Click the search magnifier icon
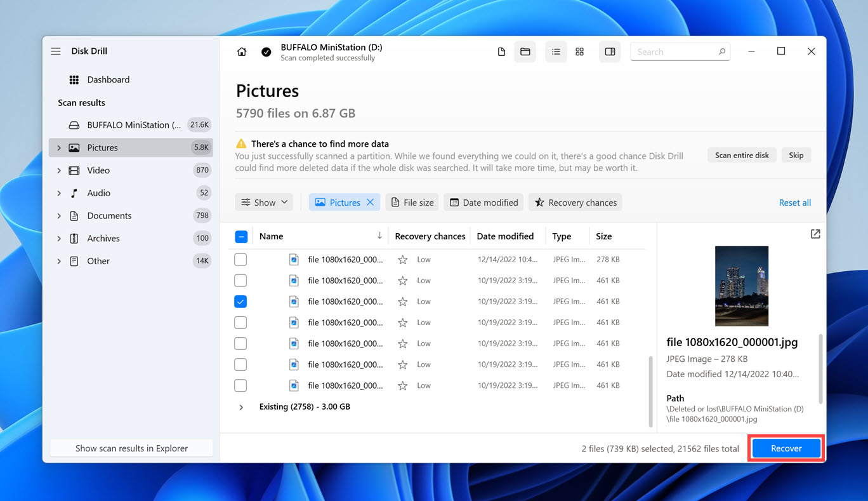868x501 pixels. [722, 52]
